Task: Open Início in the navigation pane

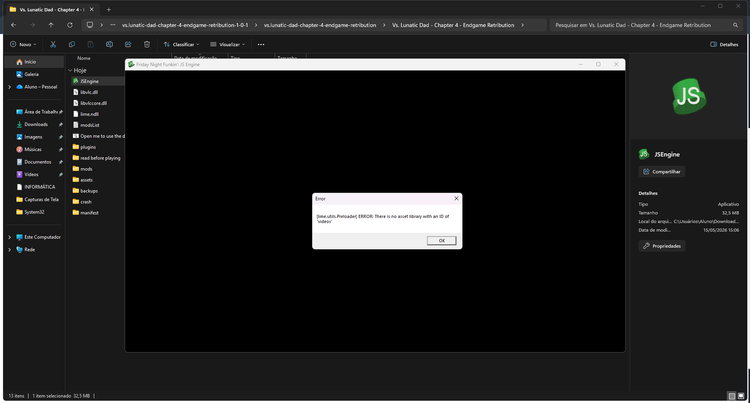Action: 33,62
